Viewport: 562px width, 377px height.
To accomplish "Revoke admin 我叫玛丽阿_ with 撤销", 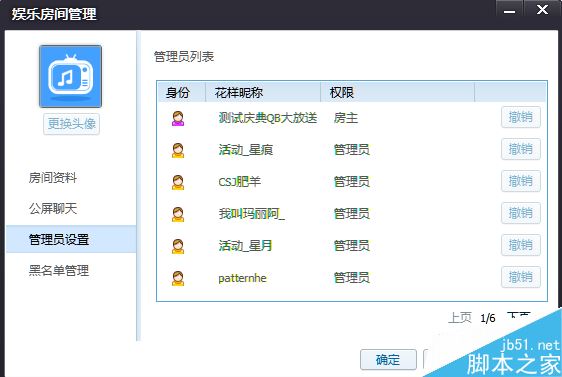I will (521, 213).
